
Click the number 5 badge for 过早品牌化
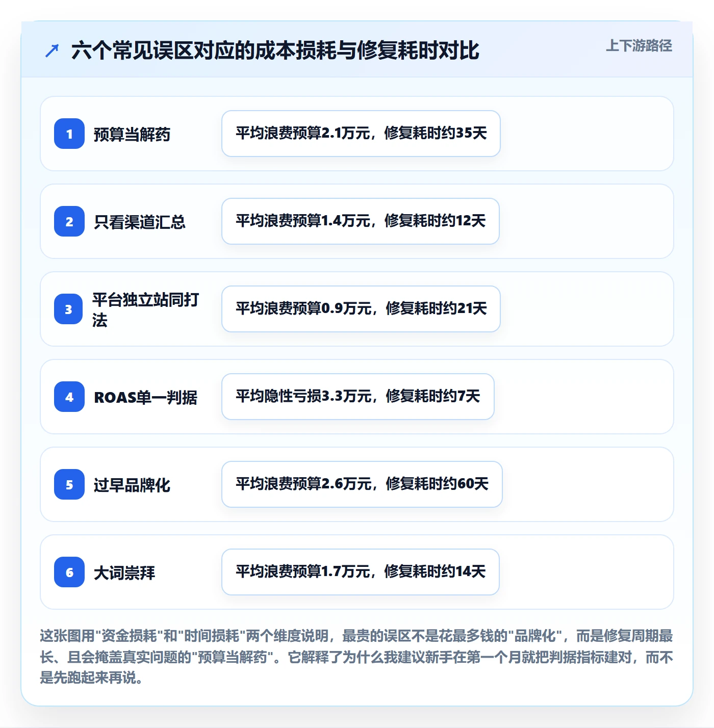pos(69,484)
